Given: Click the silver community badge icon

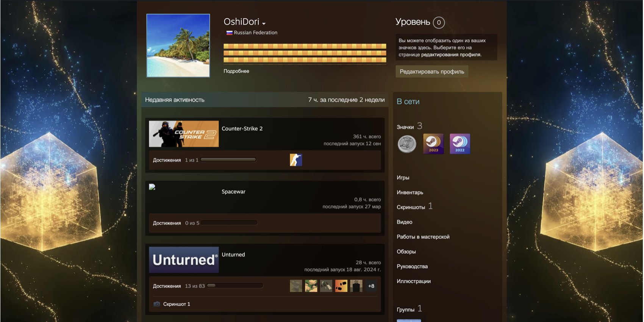Looking at the screenshot, I should tap(407, 144).
